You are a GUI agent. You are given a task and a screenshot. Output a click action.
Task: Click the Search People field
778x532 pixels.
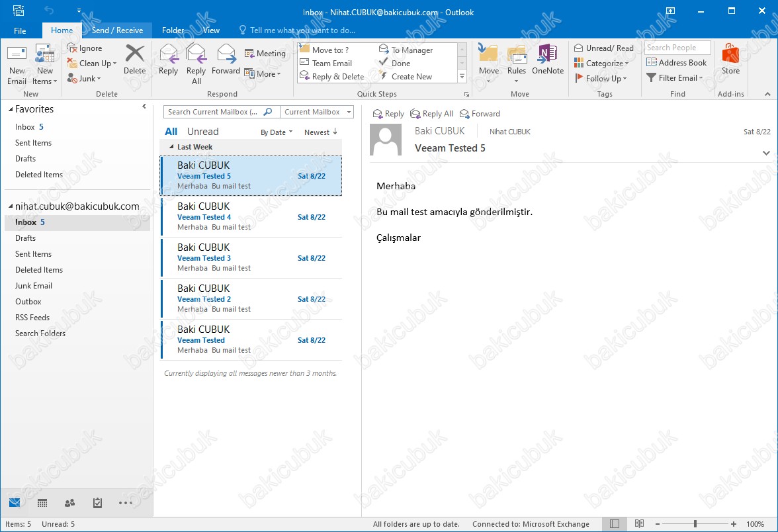click(x=677, y=48)
